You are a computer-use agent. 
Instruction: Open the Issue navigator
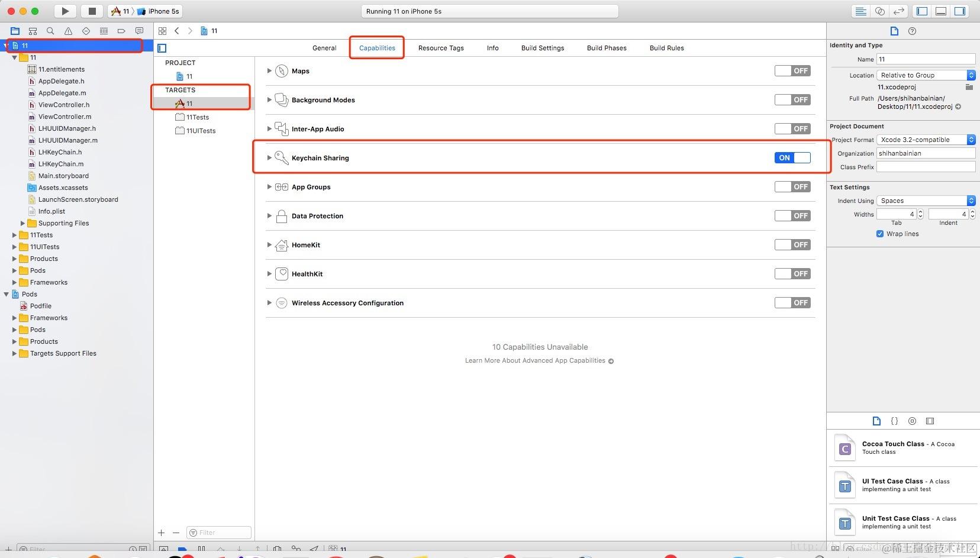click(x=69, y=31)
